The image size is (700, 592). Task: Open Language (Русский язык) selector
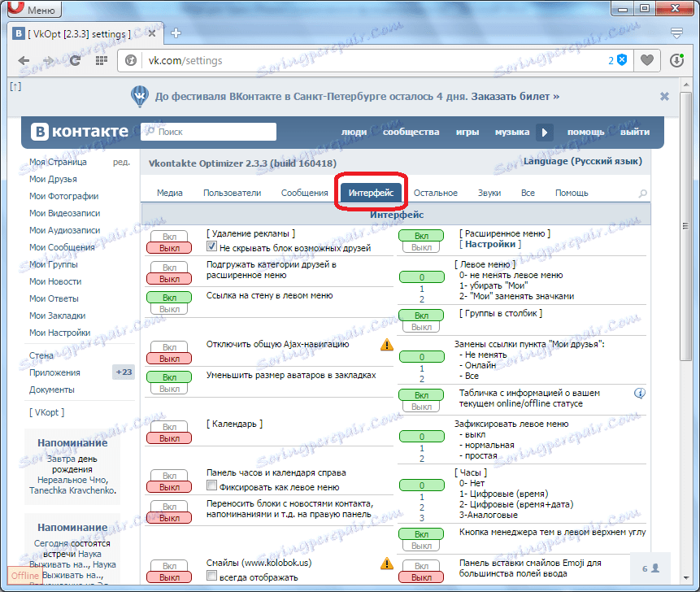point(583,161)
